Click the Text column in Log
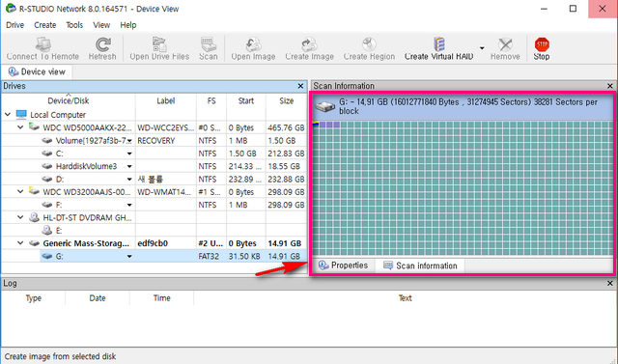618x364 pixels. pyautogui.click(x=406, y=298)
